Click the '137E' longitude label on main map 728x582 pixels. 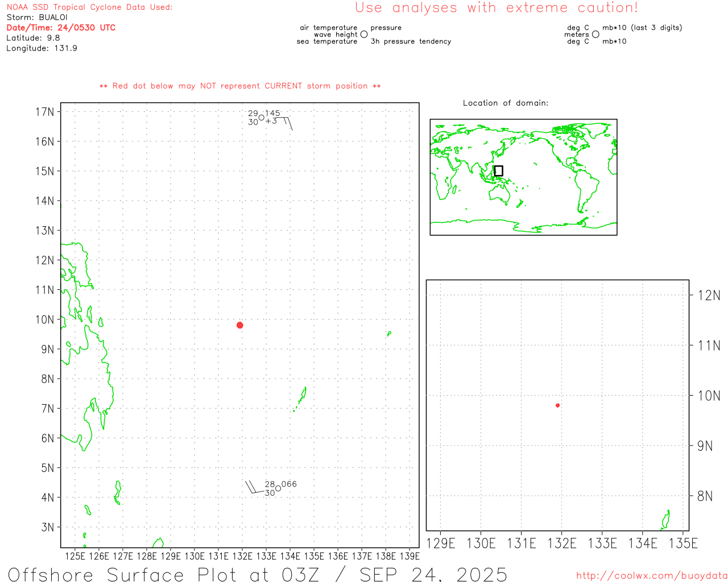pyautogui.click(x=362, y=556)
